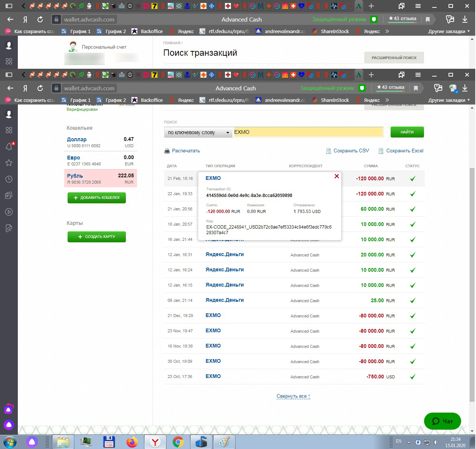Image resolution: width=476 pixels, height=449 pixels.
Task: Click the green Protect shield icon in the lower toolbar
Action: [x=362, y=88]
